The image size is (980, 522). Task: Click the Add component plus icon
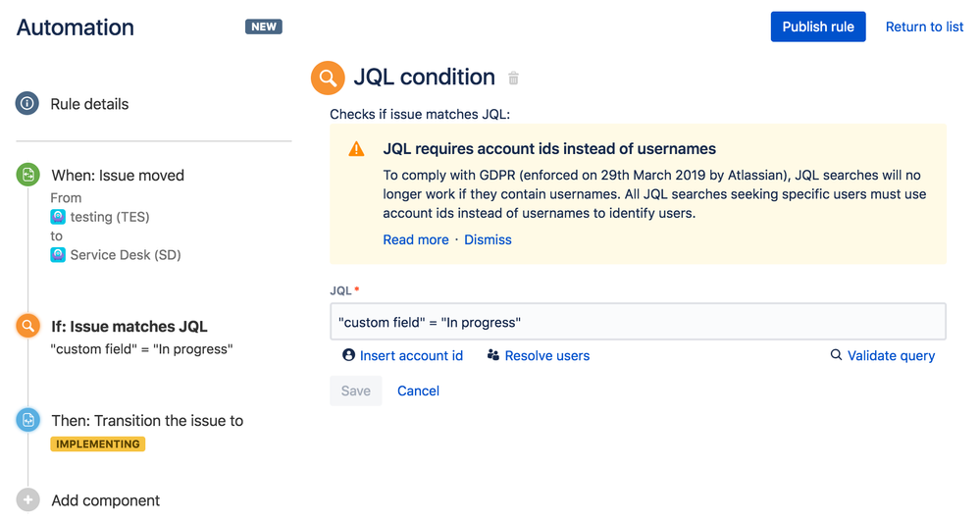27,499
